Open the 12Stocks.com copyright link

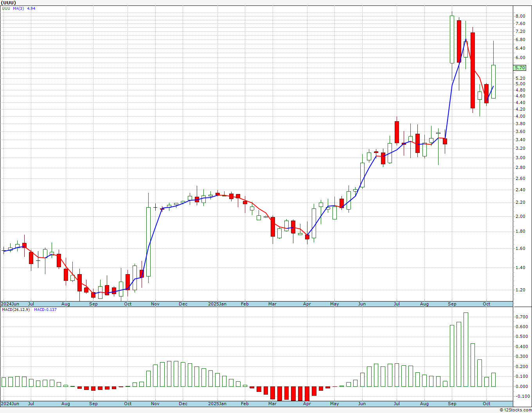(515, 410)
